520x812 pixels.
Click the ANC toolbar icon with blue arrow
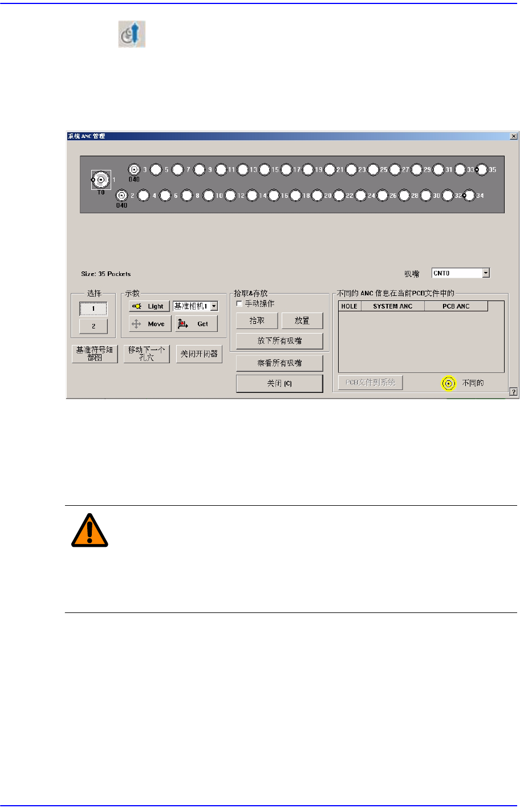(132, 34)
